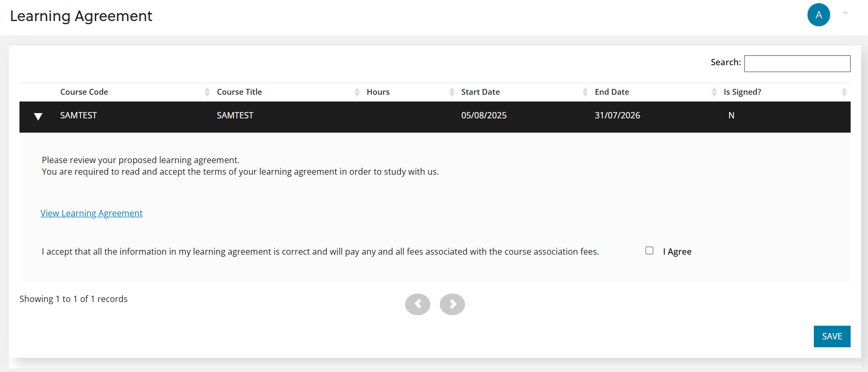Open the user avatar 'A' profile
This screenshot has height=372, width=868.
[x=819, y=15]
